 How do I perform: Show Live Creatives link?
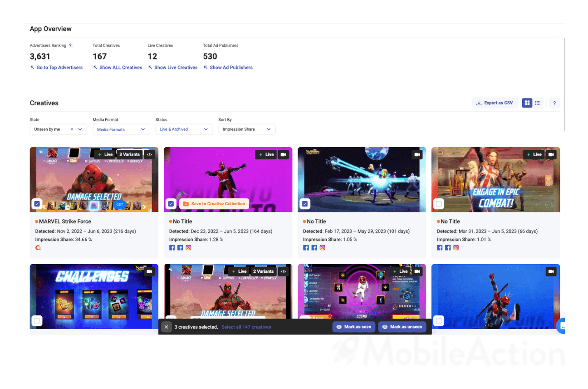pos(173,68)
